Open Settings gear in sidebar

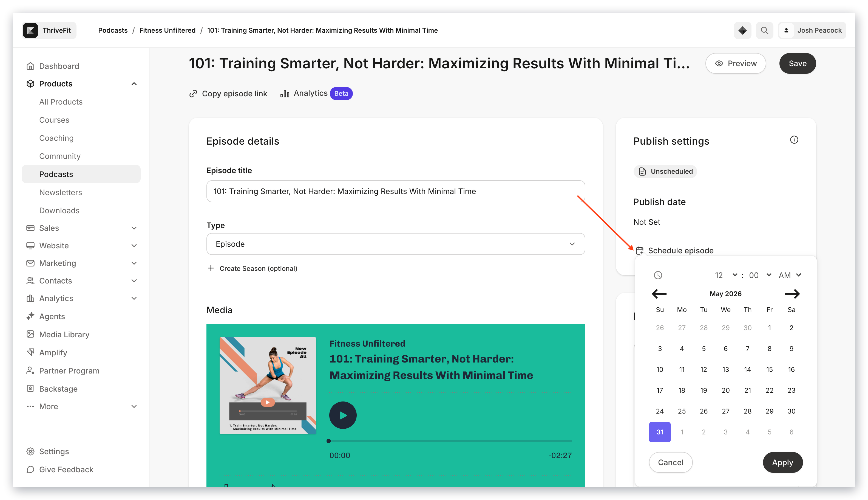click(30, 451)
